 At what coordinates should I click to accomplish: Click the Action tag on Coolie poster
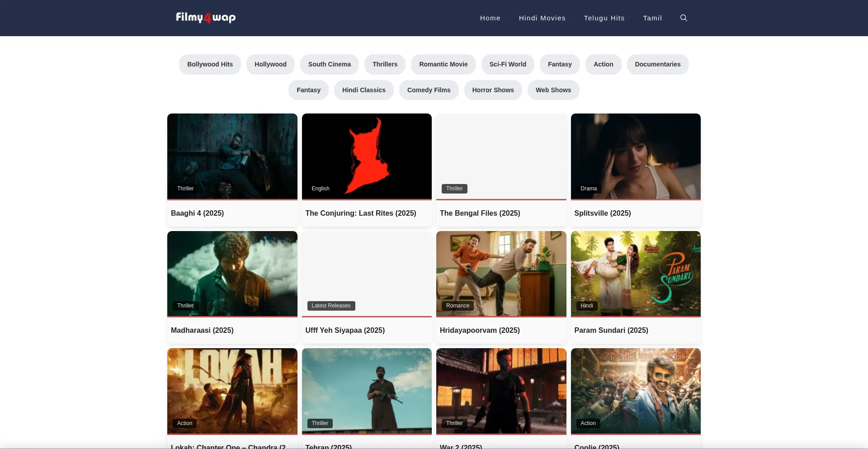pyautogui.click(x=588, y=423)
